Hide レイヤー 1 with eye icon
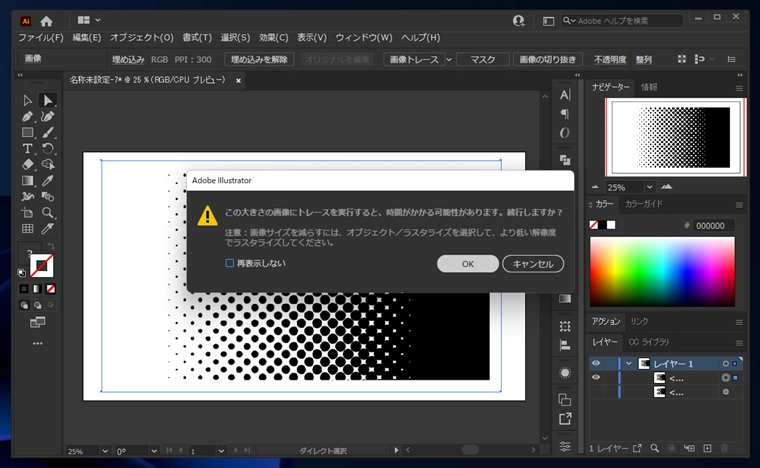 point(596,363)
